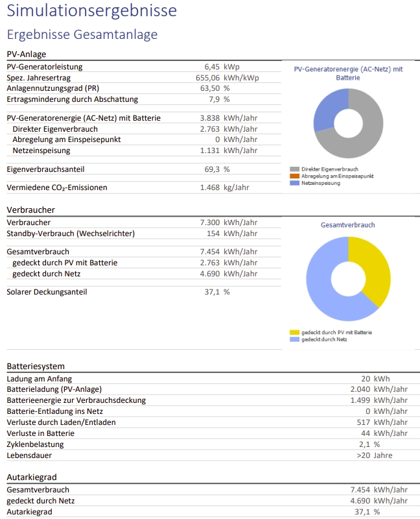
Task: Click the value 20 kWh
Action: point(375,379)
